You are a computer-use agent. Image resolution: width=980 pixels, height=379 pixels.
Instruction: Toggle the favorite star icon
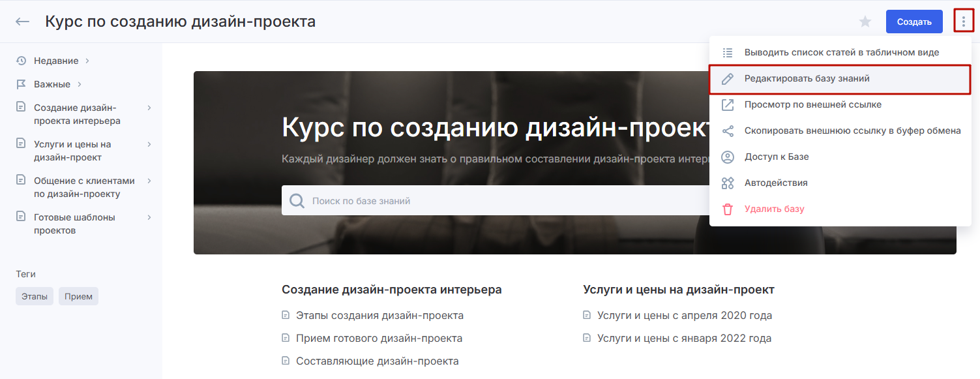[x=865, y=22]
